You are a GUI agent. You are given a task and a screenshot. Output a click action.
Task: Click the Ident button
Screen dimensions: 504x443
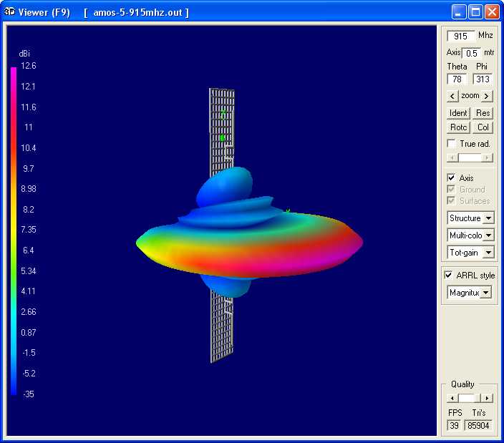[x=458, y=113]
